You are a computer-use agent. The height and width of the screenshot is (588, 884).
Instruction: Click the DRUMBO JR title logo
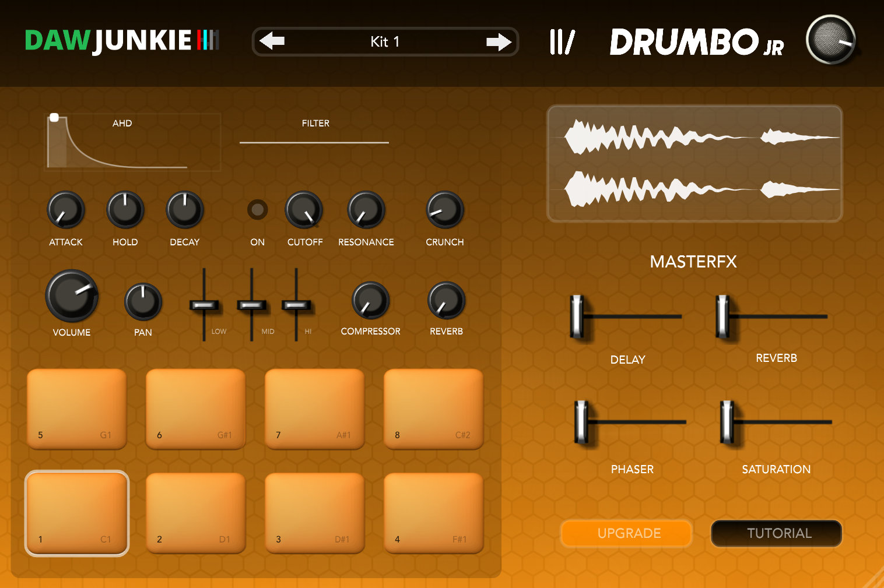pos(697,43)
